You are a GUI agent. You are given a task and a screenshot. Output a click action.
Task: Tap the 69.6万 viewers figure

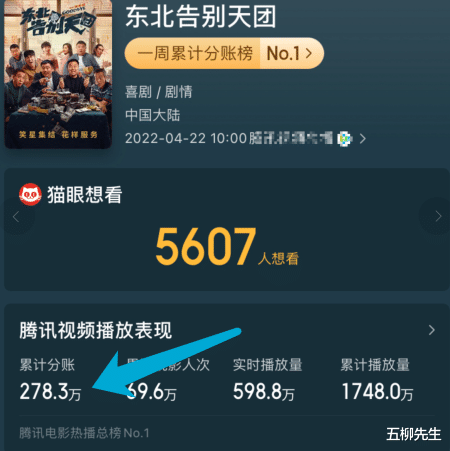tap(152, 391)
